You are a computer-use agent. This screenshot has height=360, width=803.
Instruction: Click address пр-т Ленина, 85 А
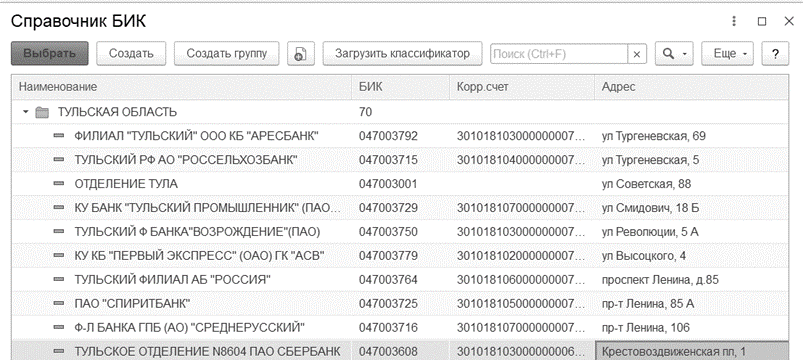648,303
